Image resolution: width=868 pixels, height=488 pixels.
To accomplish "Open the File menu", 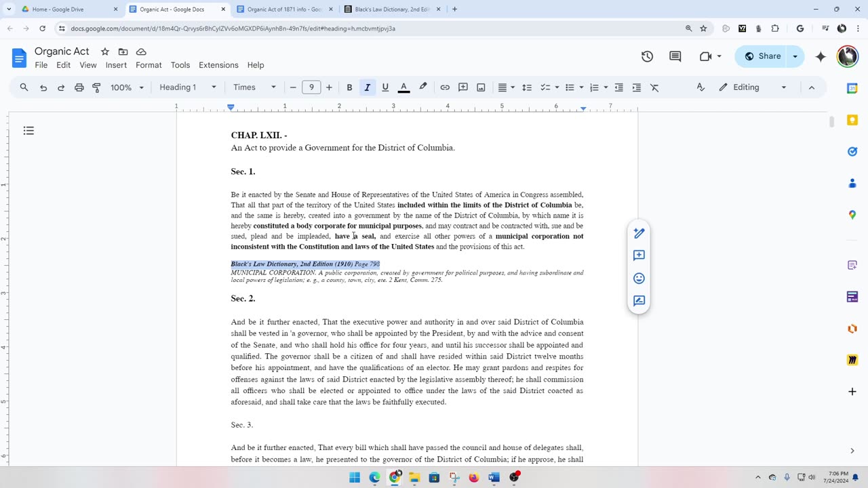I will [41, 65].
